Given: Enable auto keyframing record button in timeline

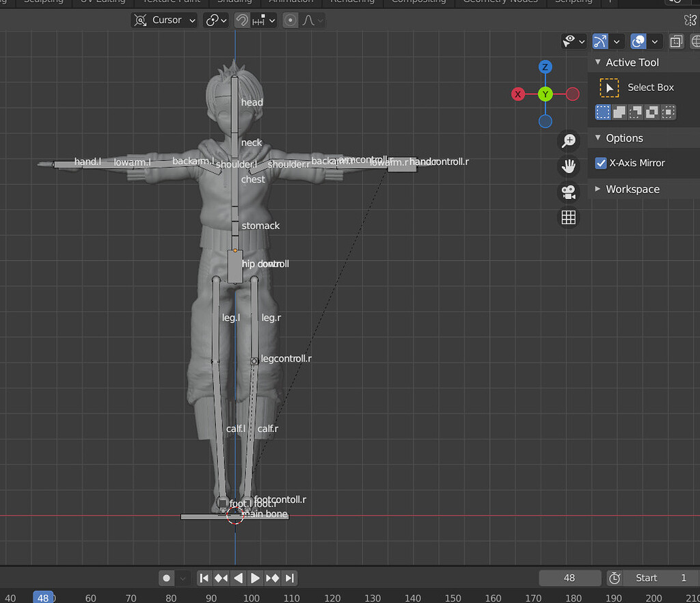Looking at the screenshot, I should 166,578.
